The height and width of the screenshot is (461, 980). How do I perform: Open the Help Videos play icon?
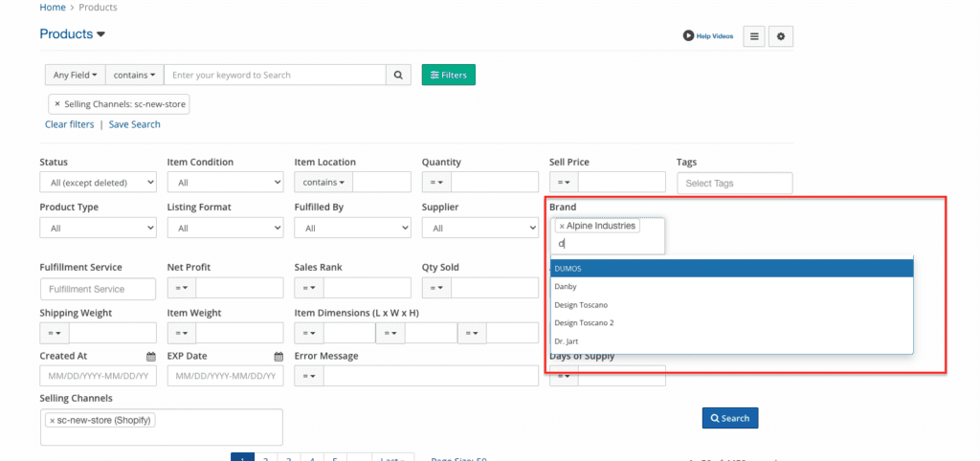[688, 36]
